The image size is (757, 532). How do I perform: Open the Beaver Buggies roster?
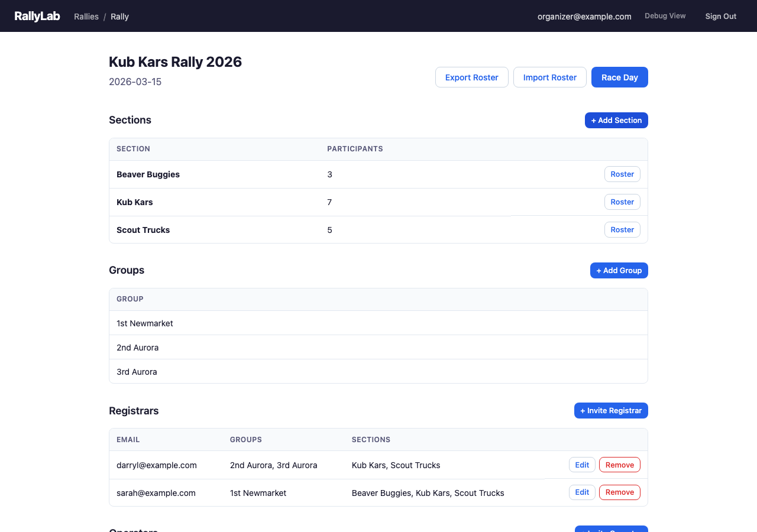(x=622, y=174)
